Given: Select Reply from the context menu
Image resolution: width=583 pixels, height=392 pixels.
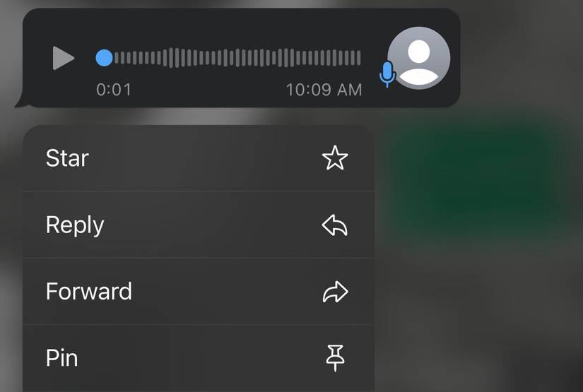Looking at the screenshot, I should (x=198, y=225).
